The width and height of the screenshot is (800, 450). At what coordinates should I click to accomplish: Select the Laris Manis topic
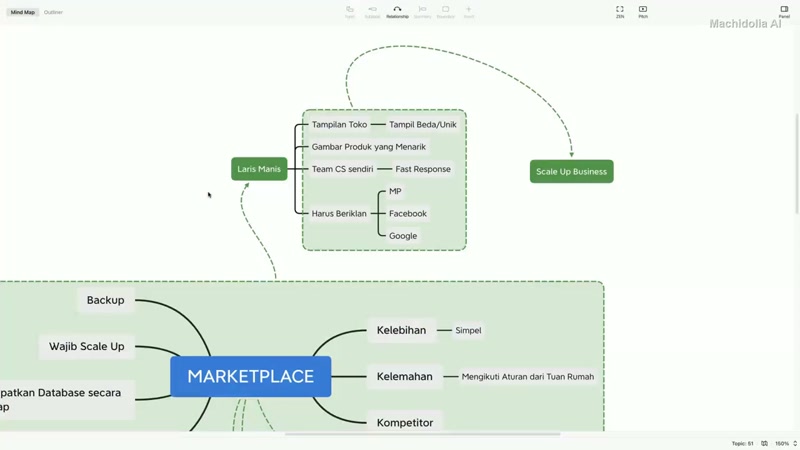point(259,169)
